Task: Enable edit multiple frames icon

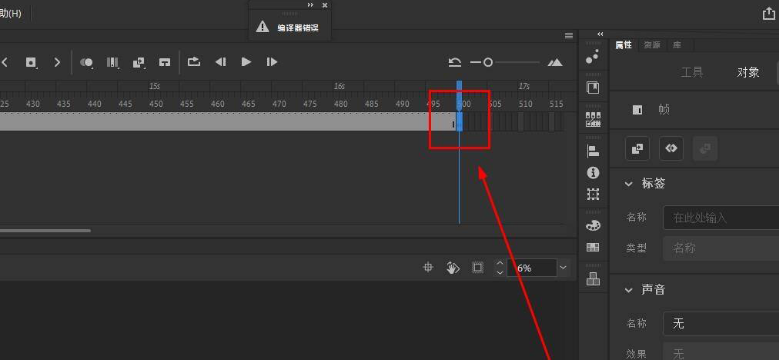Action: point(113,63)
